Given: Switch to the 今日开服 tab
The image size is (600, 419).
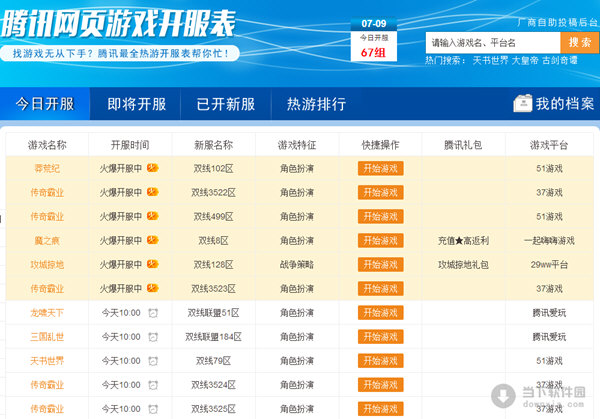Looking at the screenshot, I should coord(45,104).
